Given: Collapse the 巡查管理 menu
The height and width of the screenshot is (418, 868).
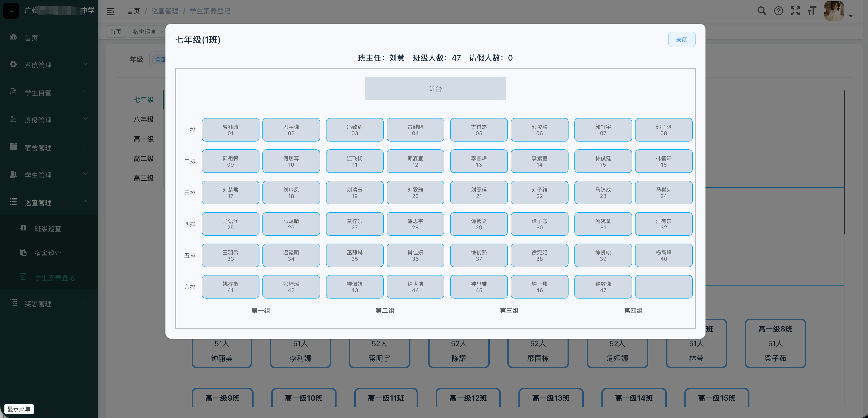Looking at the screenshot, I should pos(49,202).
